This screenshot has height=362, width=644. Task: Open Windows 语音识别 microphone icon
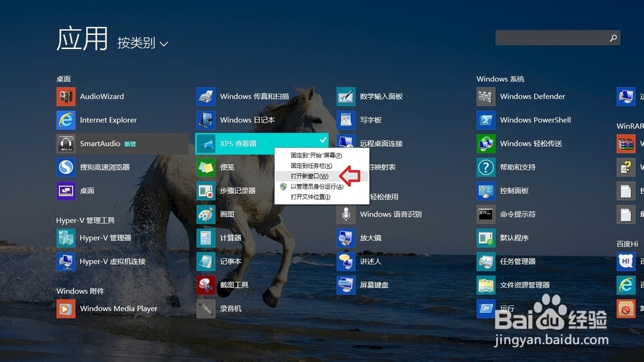[x=346, y=214]
